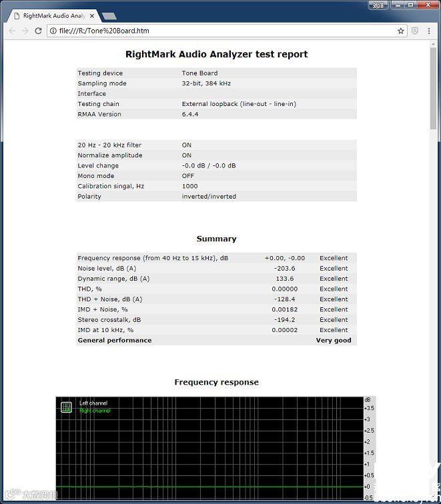Click the Level change value '-0.0 dB / -0.0 dB'
Viewport: 441px width, 504px height.
pyautogui.click(x=209, y=165)
